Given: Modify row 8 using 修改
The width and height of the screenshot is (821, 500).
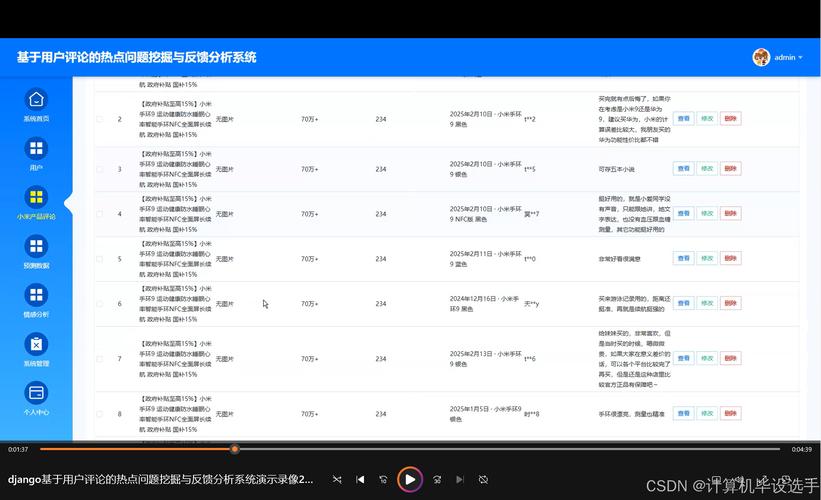Looking at the screenshot, I should 707,413.
